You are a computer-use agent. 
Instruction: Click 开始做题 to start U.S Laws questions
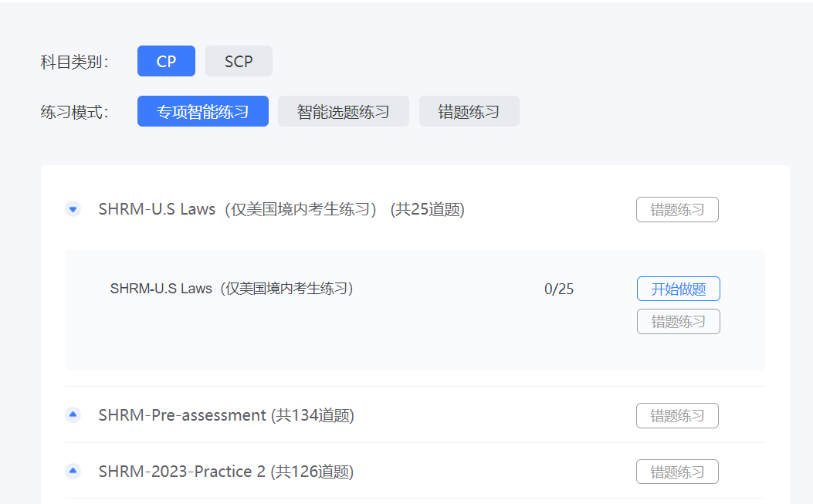pyautogui.click(x=678, y=289)
